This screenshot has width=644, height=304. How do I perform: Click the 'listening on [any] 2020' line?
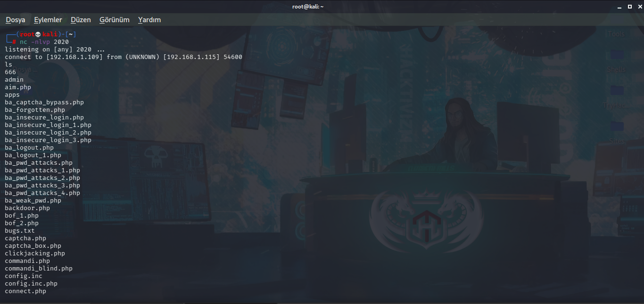pos(55,50)
